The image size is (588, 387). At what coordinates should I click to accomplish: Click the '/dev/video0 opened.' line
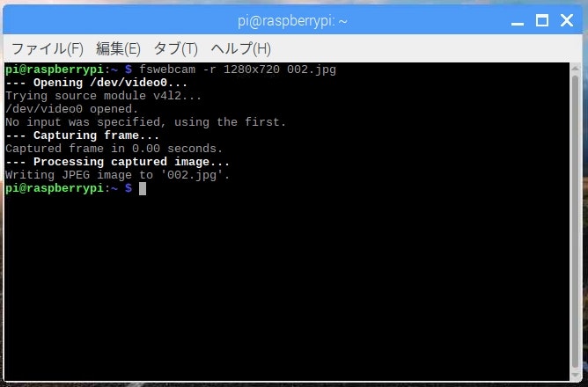(x=71, y=109)
